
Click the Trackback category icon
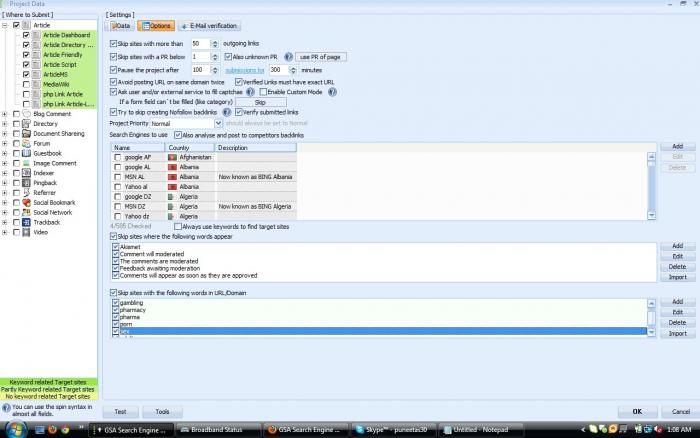pyautogui.click(x=26, y=222)
